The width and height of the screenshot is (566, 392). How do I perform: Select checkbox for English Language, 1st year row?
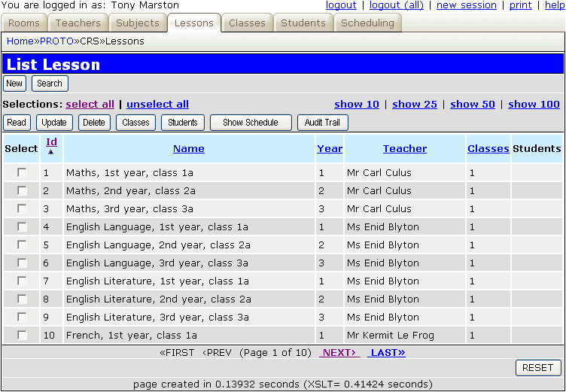point(22,227)
